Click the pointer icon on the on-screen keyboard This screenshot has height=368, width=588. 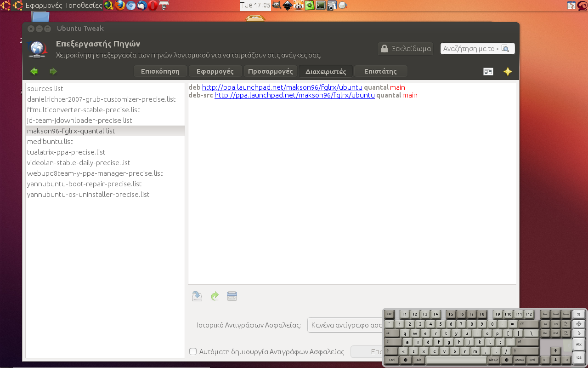click(x=579, y=333)
